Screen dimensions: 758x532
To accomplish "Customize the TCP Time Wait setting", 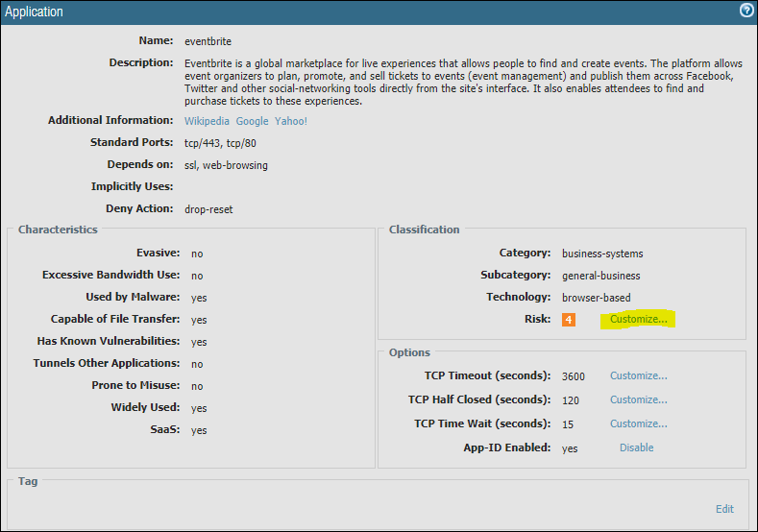I will (x=638, y=423).
